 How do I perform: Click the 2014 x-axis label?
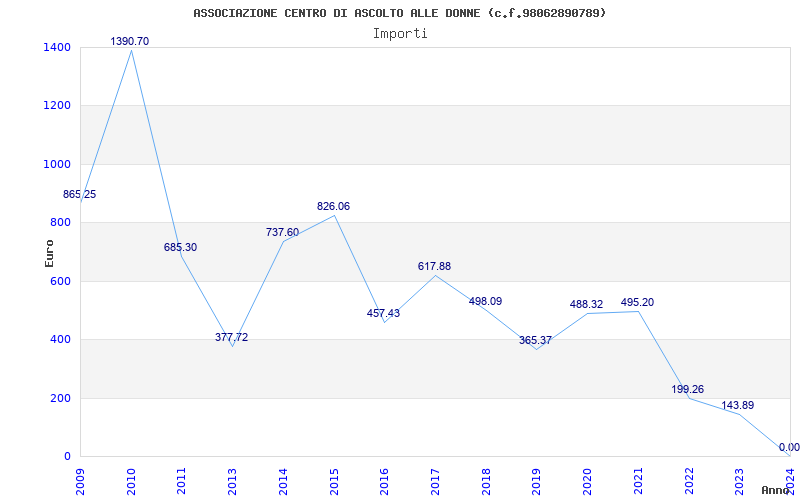click(x=283, y=482)
